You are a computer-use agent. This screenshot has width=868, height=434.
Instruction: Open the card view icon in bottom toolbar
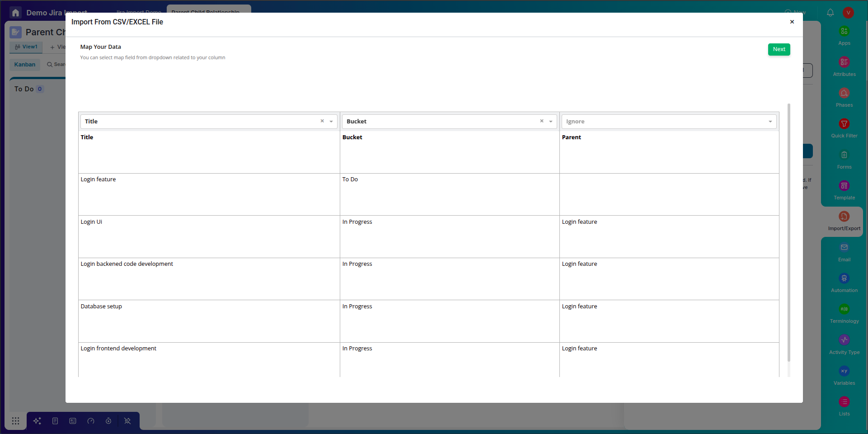tap(73, 421)
